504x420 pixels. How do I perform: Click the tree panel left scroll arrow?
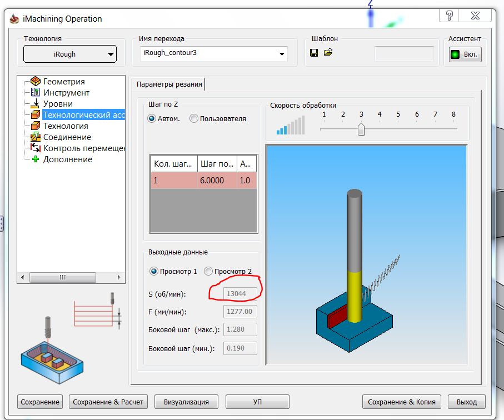point(22,277)
